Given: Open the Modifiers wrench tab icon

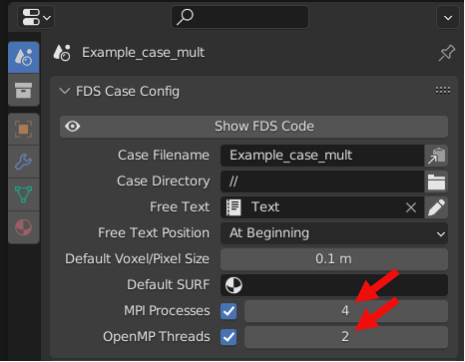Looking at the screenshot, I should (x=23, y=162).
